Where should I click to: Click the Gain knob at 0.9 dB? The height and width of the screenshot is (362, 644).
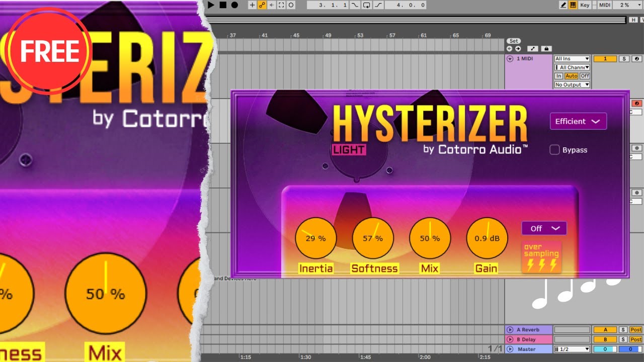coord(487,238)
